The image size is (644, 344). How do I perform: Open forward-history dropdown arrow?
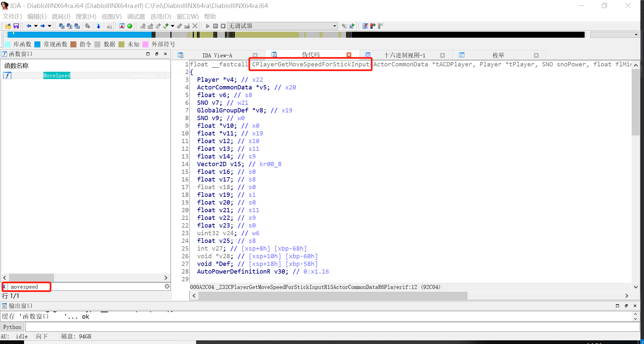click(x=49, y=26)
